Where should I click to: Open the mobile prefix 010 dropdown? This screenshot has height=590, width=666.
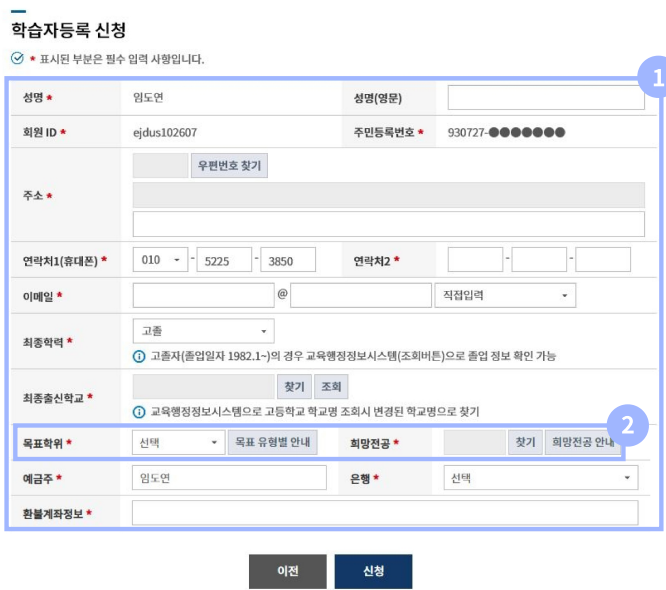tap(160, 260)
